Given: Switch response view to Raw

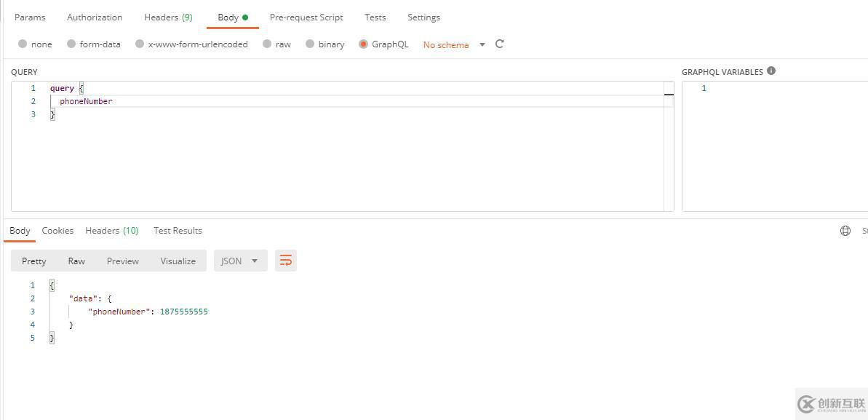Looking at the screenshot, I should pyautogui.click(x=76, y=261).
